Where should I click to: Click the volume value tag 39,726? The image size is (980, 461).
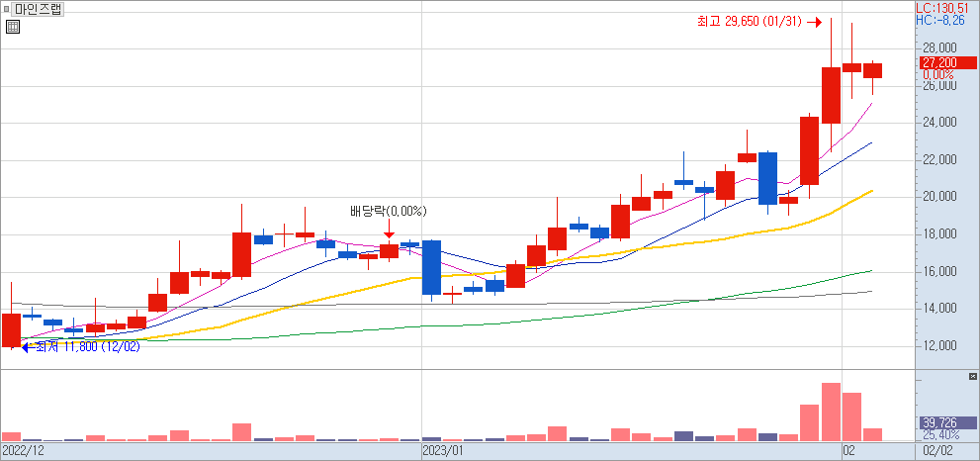(947, 423)
